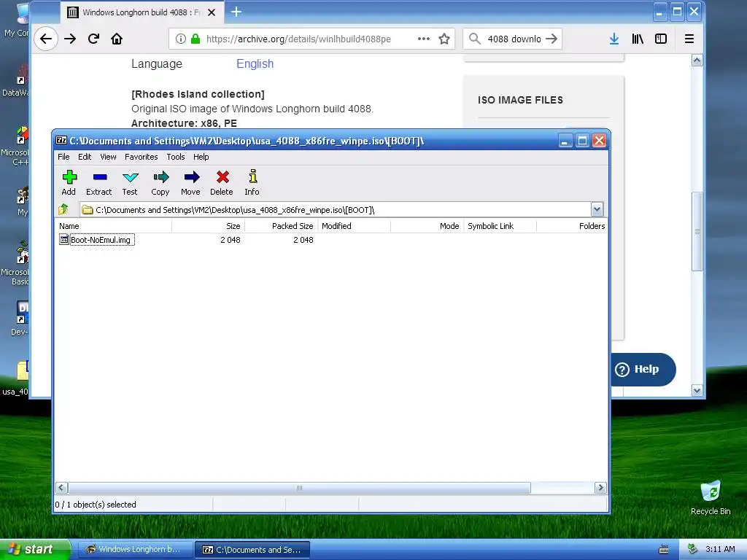Open Firefox downloads panel

614,39
